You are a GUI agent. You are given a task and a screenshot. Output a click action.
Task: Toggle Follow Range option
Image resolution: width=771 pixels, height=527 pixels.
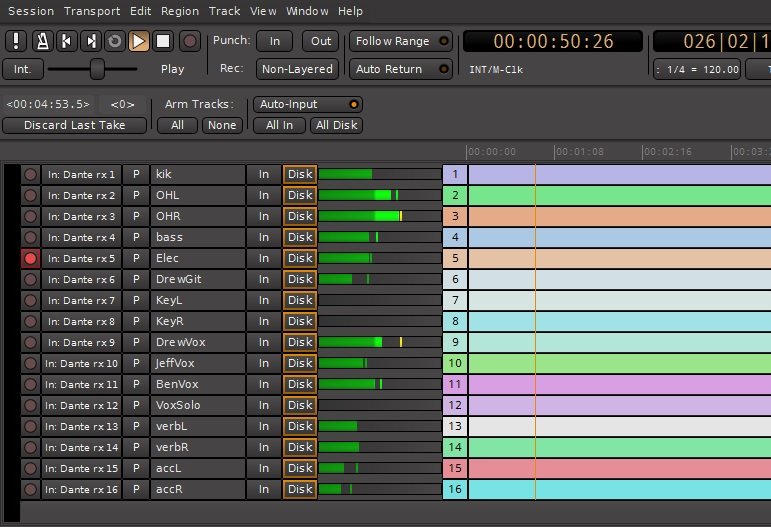401,41
